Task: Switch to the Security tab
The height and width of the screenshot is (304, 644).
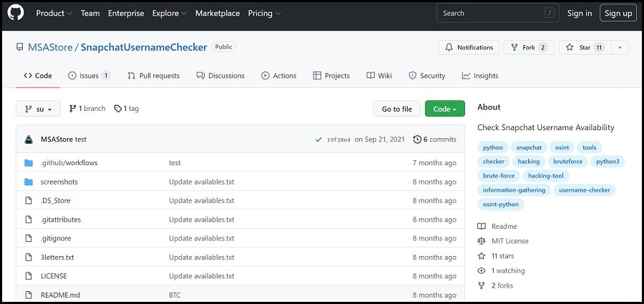Action: coord(427,76)
